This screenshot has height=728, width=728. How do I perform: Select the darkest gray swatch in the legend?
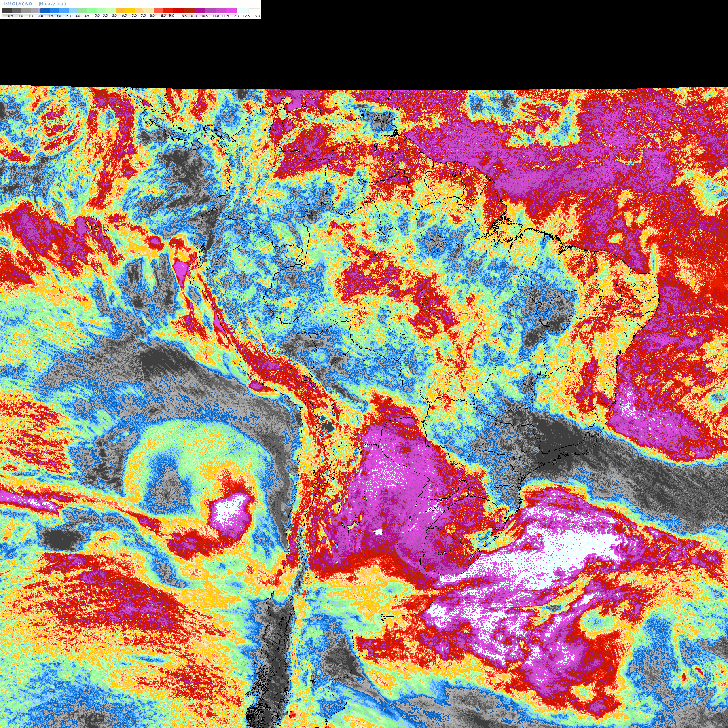click(7, 11)
